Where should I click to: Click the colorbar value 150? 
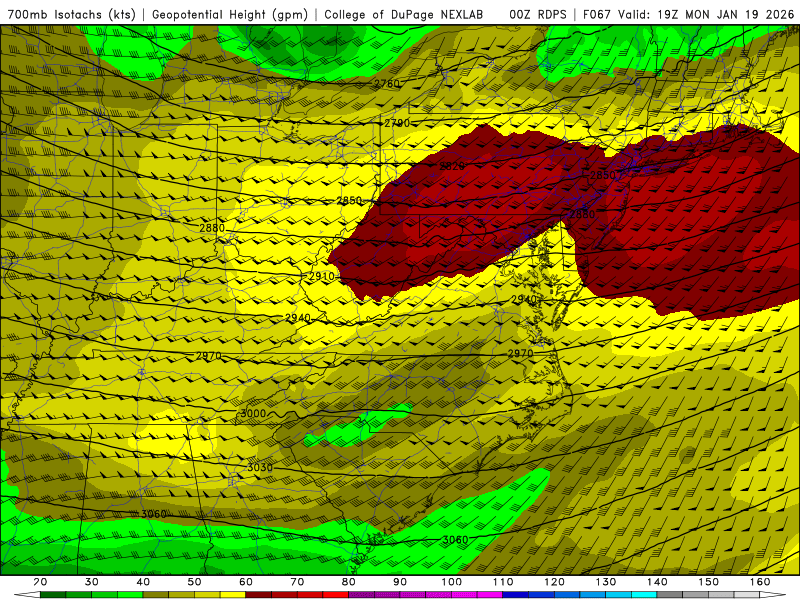point(709,582)
